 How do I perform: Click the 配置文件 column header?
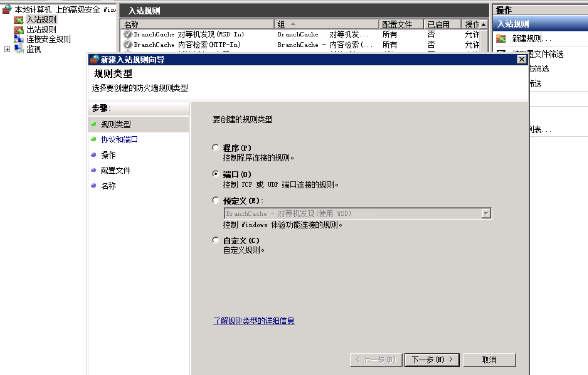tap(401, 24)
